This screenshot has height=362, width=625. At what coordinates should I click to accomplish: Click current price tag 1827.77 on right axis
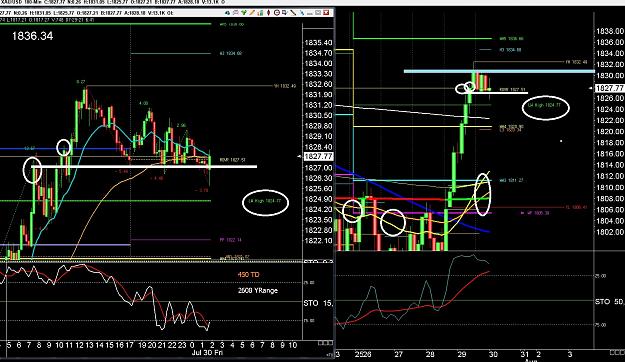click(x=609, y=88)
